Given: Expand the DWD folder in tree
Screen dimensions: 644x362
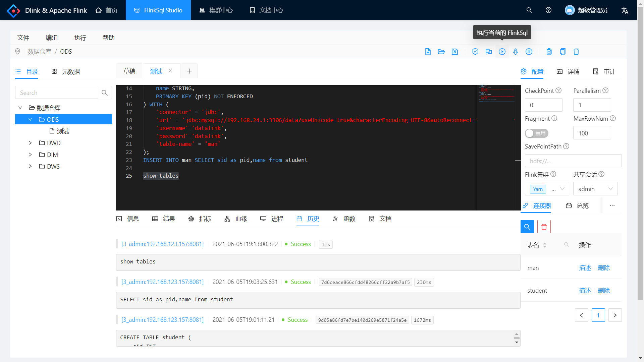Looking at the screenshot, I should pos(30,143).
